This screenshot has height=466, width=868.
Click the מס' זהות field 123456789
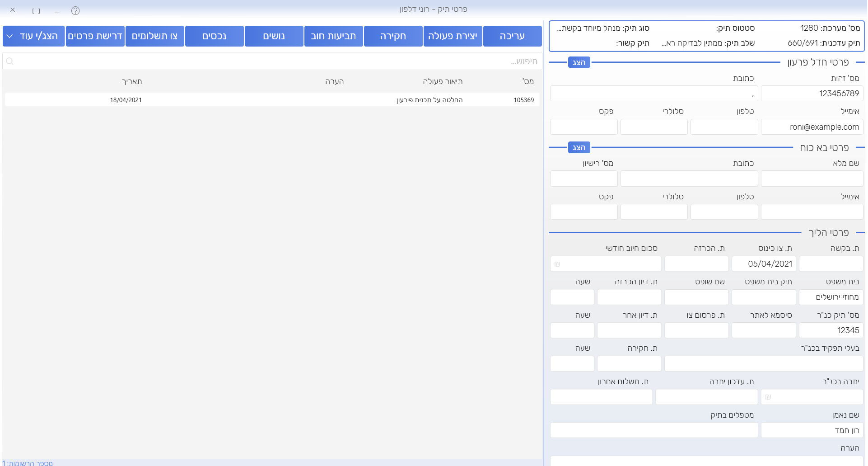[812, 94]
